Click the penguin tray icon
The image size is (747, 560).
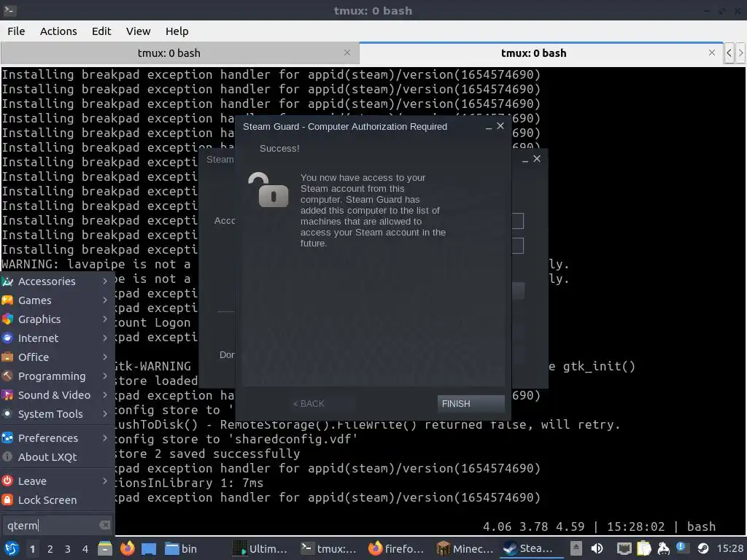[663, 548]
